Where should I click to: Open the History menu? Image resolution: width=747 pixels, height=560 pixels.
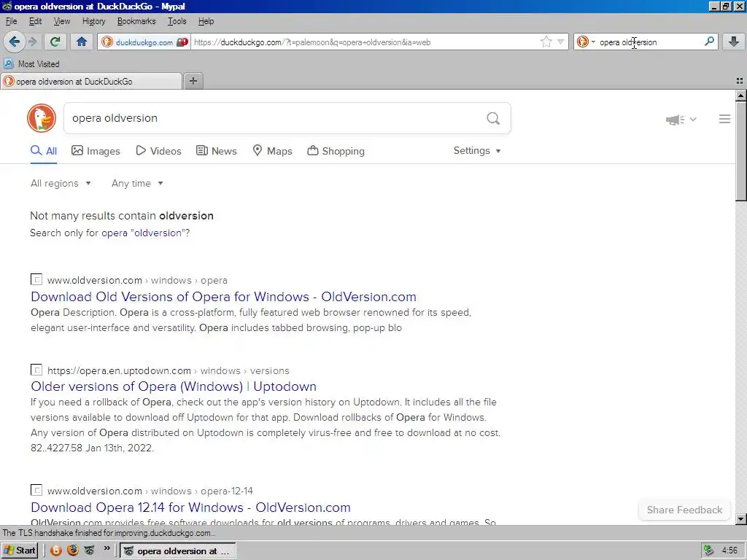pos(94,21)
